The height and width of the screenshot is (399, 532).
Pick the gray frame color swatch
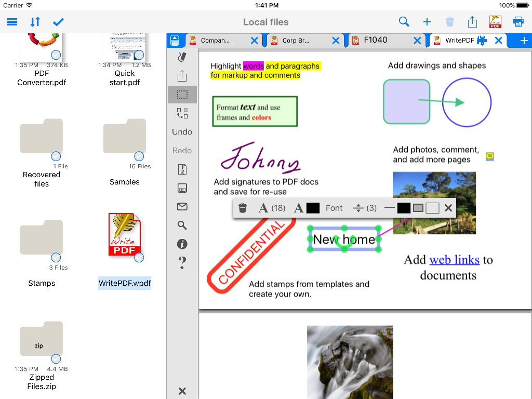click(x=418, y=208)
